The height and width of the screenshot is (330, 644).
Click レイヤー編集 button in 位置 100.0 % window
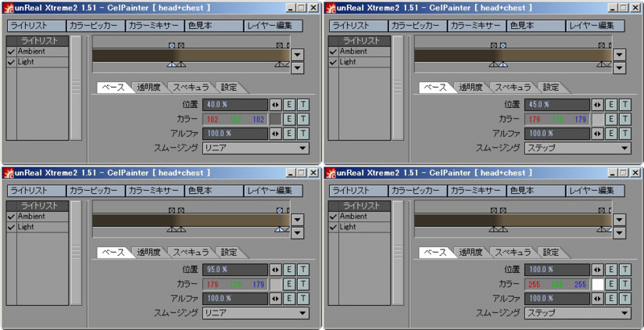pyautogui.click(x=595, y=191)
